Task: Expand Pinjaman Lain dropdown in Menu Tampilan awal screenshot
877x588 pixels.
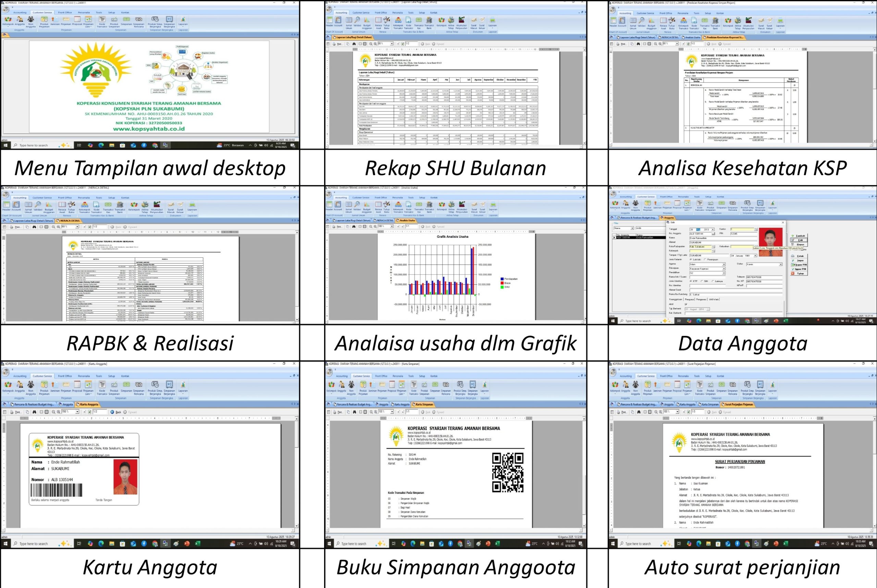Action: tap(88, 22)
